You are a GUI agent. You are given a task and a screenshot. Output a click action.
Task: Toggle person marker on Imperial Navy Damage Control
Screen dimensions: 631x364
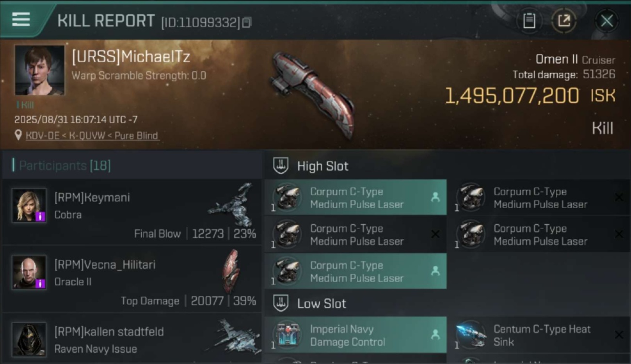(x=435, y=334)
